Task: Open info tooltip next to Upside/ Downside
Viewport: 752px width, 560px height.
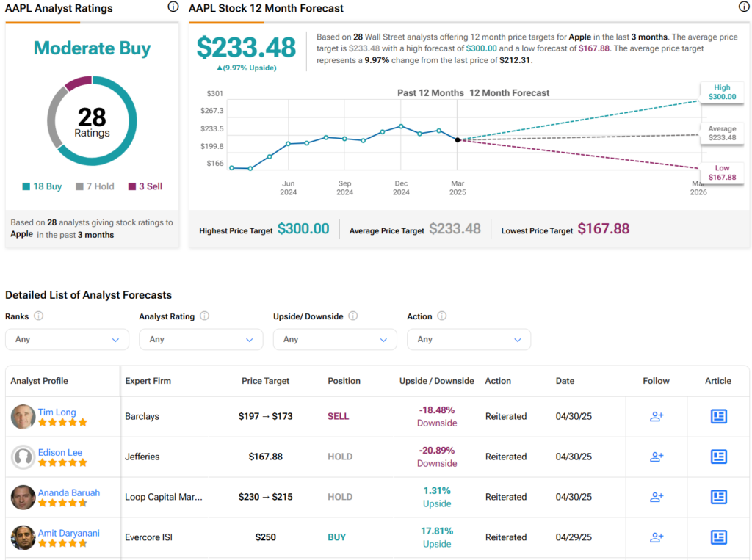Action: (x=353, y=316)
